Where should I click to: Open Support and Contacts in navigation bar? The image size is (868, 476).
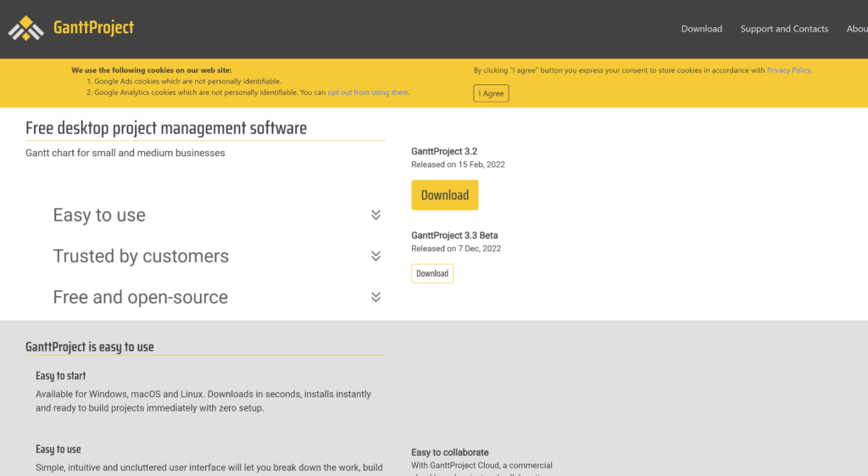[x=784, y=29]
